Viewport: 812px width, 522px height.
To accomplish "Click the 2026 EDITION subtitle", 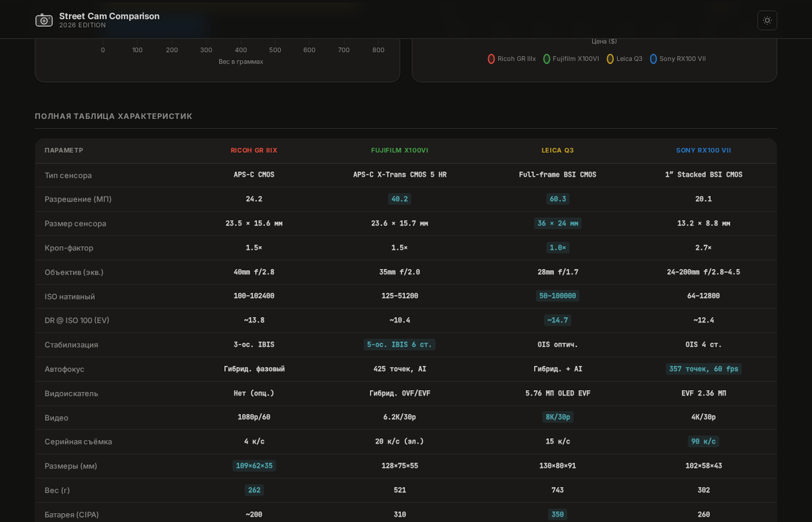I will pyautogui.click(x=83, y=25).
